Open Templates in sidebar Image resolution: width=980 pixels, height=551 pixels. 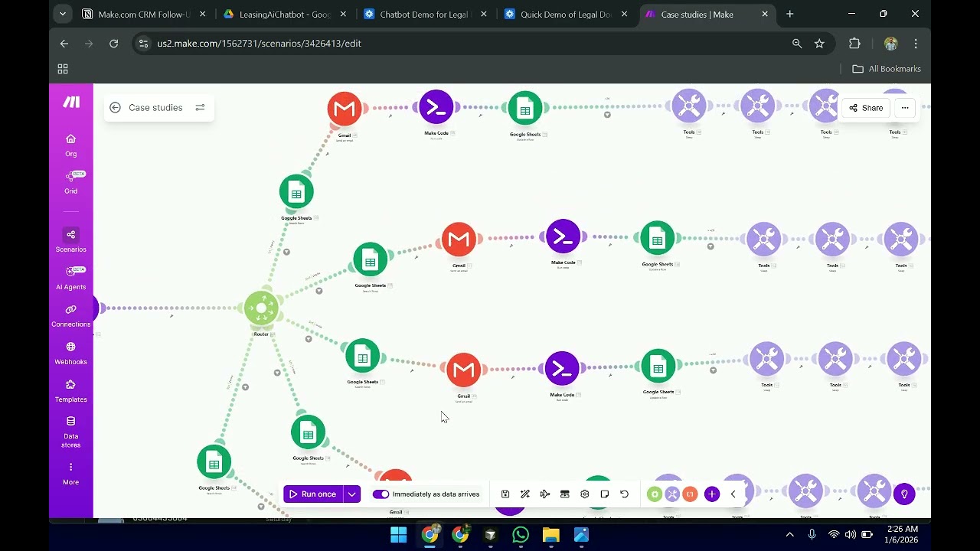pyautogui.click(x=70, y=390)
